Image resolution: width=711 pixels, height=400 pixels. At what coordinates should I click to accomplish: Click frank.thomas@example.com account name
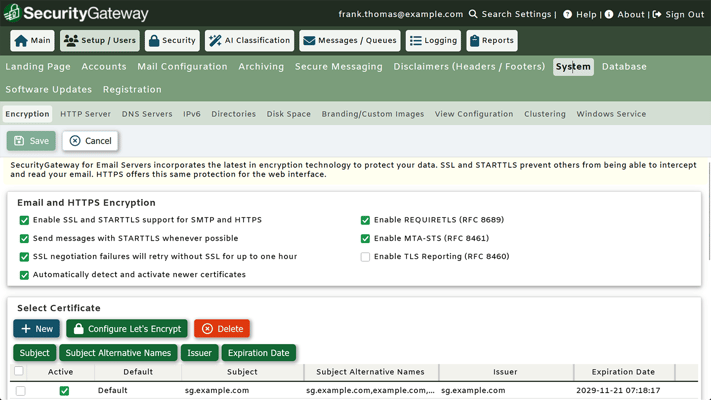(x=401, y=14)
